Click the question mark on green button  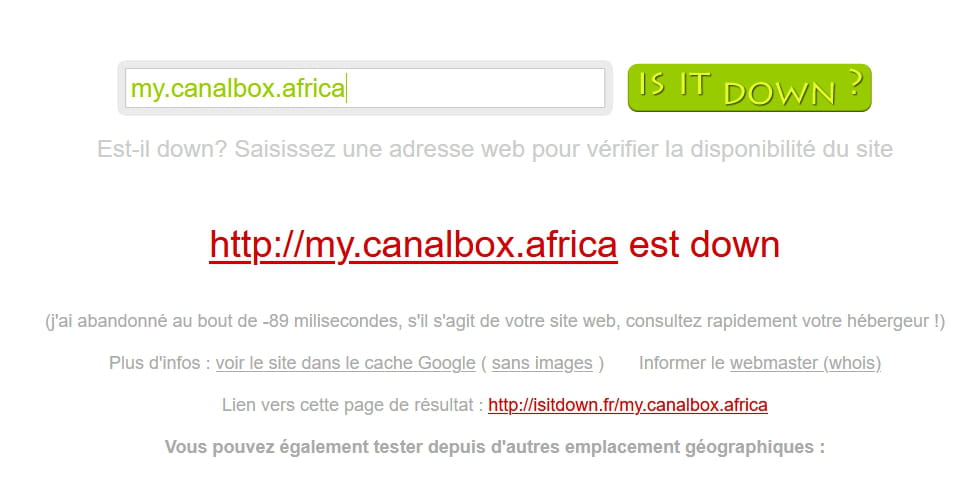pyautogui.click(x=856, y=84)
